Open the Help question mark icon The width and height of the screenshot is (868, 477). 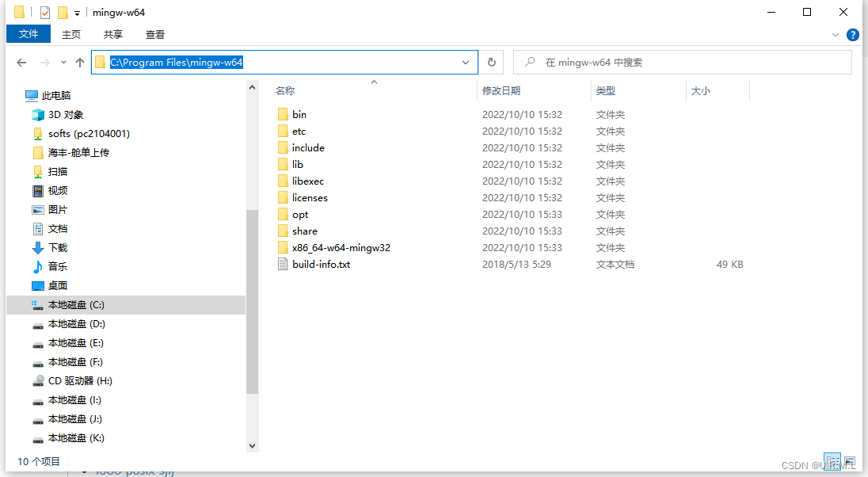(852, 35)
